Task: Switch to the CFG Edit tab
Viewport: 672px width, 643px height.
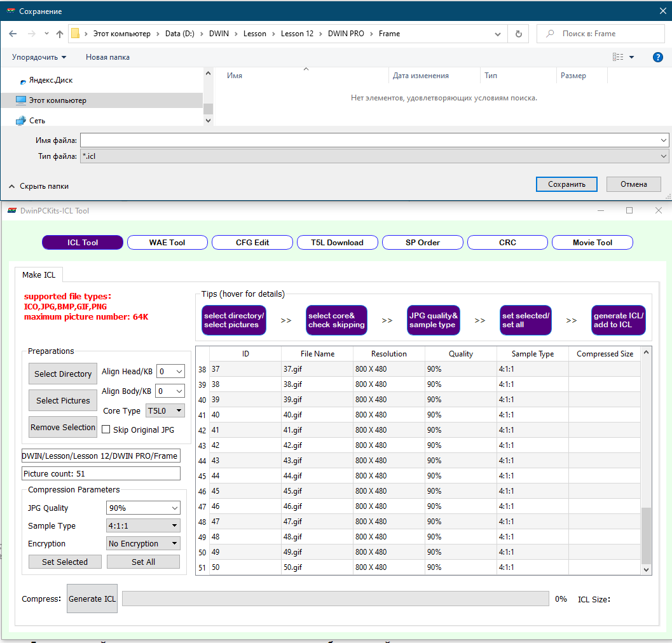Action: tap(252, 243)
